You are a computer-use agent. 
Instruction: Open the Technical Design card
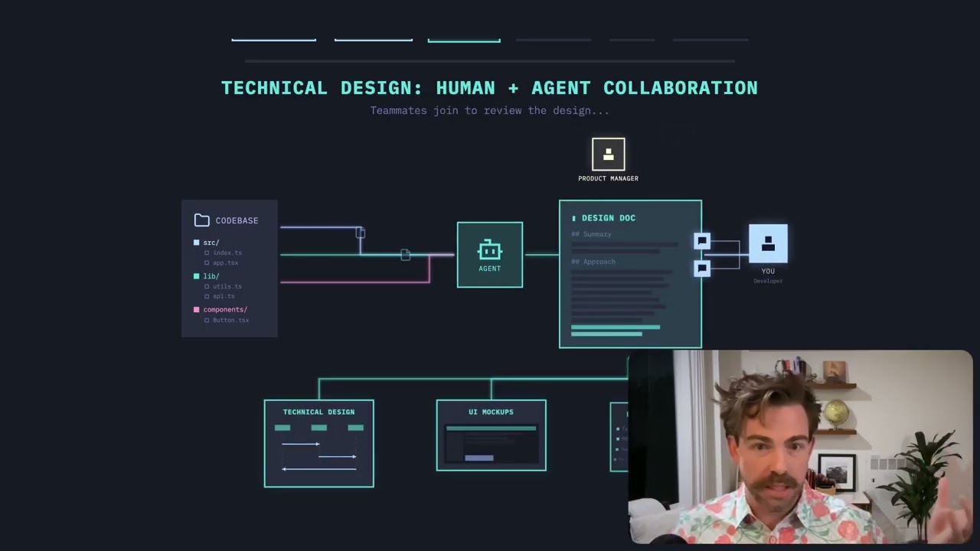pyautogui.click(x=319, y=443)
